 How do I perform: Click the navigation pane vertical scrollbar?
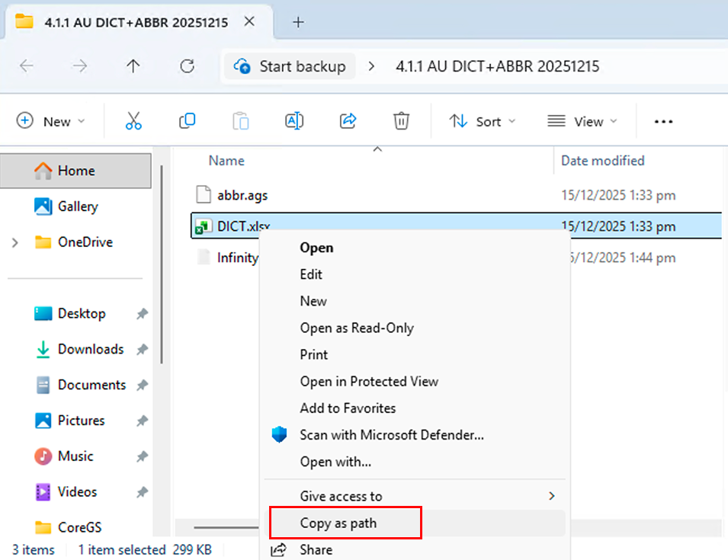pyautogui.click(x=161, y=264)
